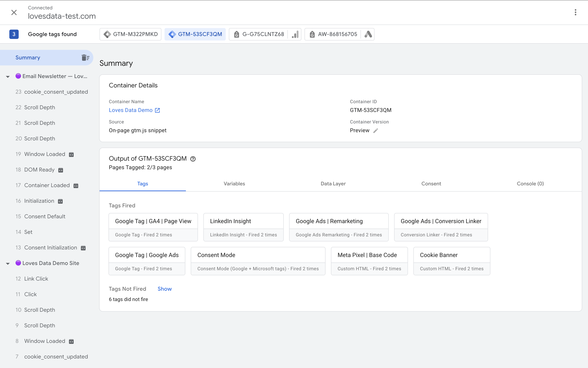Open the LinkedIn Insight tag card
The height and width of the screenshot is (368, 588).
coord(243,227)
